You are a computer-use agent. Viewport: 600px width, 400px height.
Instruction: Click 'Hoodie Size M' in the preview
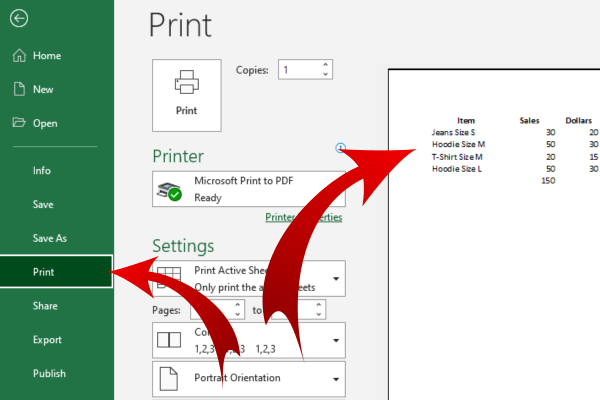tap(458, 144)
